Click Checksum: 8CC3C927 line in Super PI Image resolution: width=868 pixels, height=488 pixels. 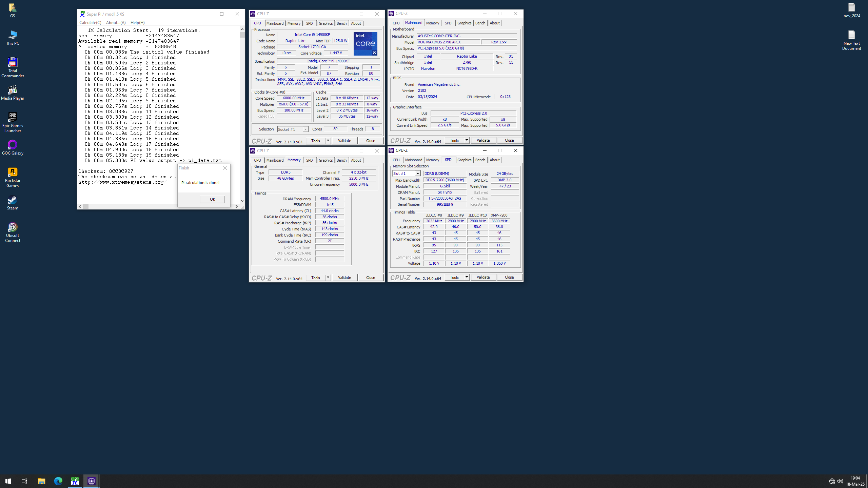106,171
